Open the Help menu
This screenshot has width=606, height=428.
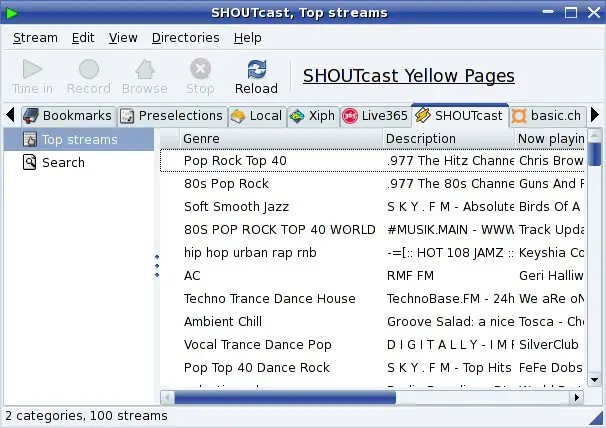tap(247, 38)
